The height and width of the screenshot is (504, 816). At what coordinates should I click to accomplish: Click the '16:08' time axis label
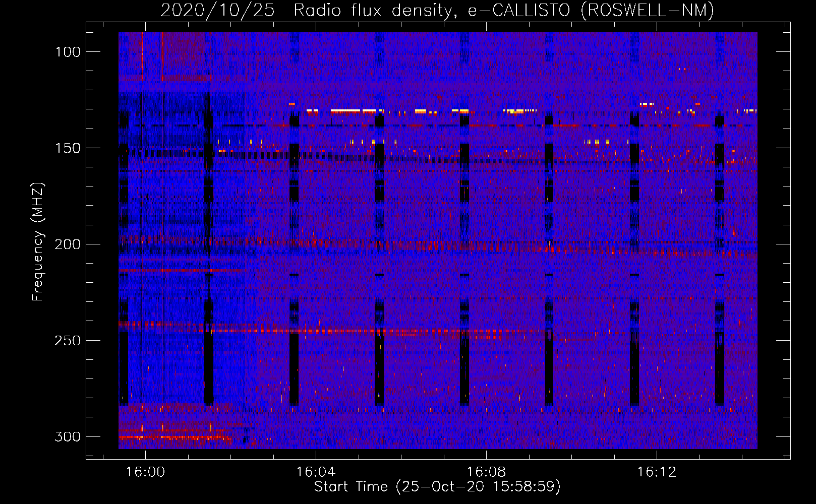(x=486, y=472)
